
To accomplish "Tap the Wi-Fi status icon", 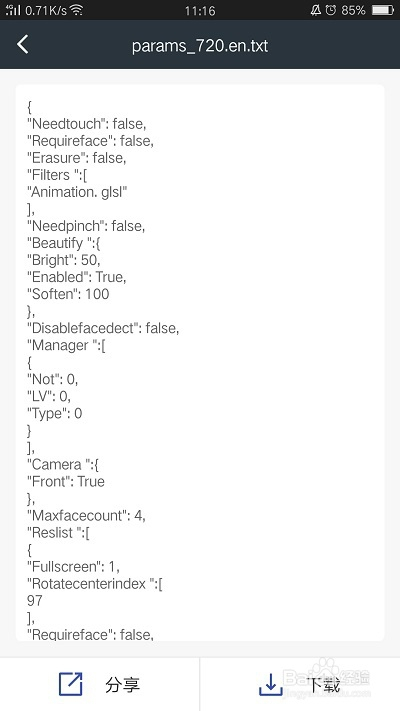I will point(77,10).
